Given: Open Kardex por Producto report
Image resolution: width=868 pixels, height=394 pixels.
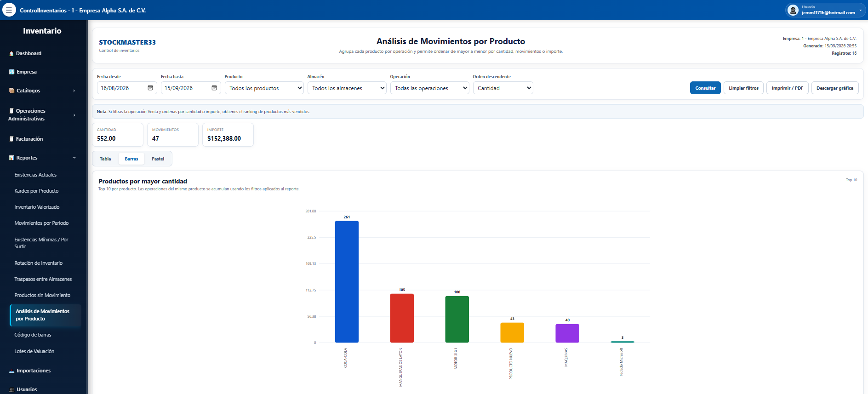Looking at the screenshot, I should pyautogui.click(x=36, y=191).
